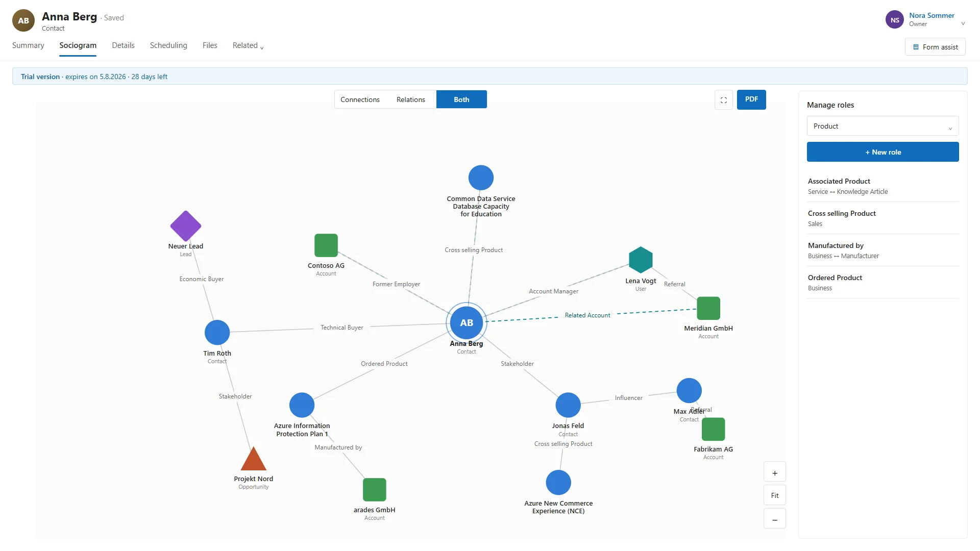Switch to the Scheduling tab
Screen dimensions: 980x551
168,45
